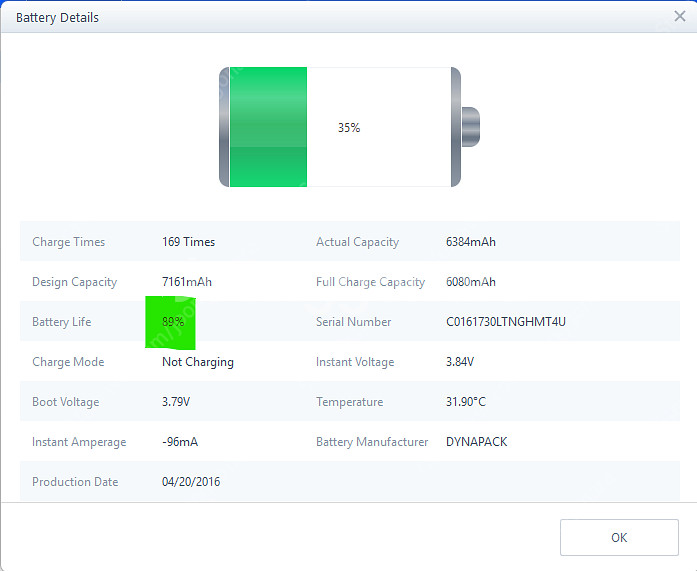Select the 6080mAh full charge value

pyautogui.click(x=471, y=282)
